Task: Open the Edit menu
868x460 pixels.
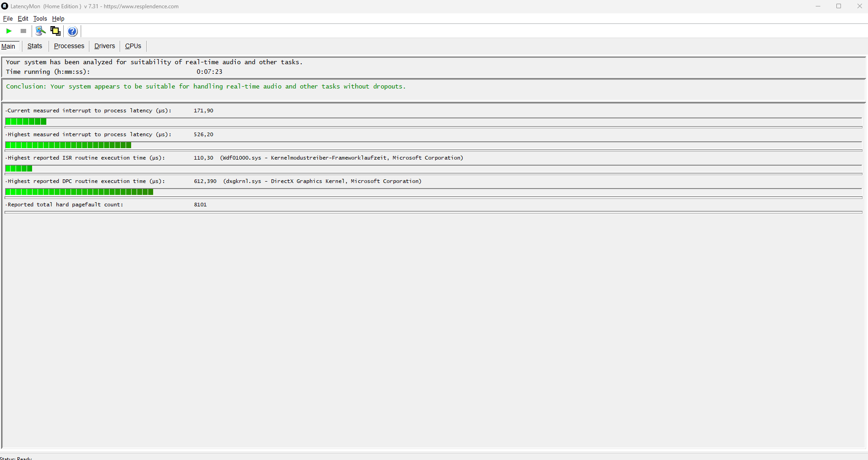Action: tap(23, 19)
